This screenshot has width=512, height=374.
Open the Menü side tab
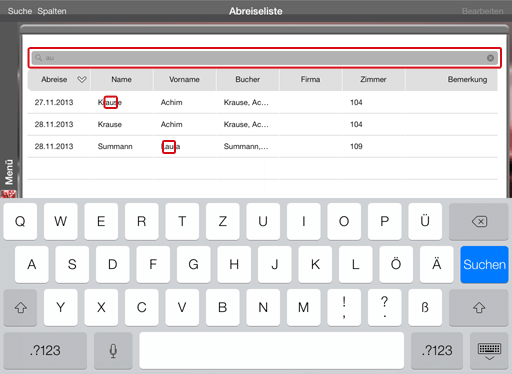coord(9,172)
